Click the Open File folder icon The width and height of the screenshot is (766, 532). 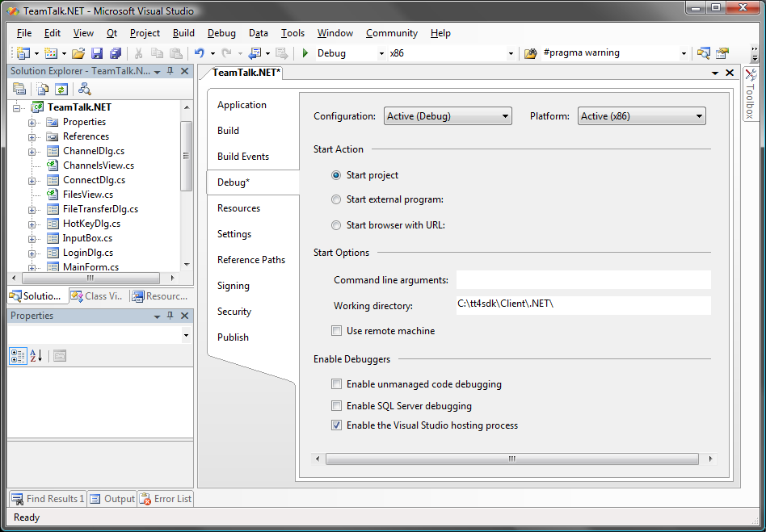click(x=78, y=53)
